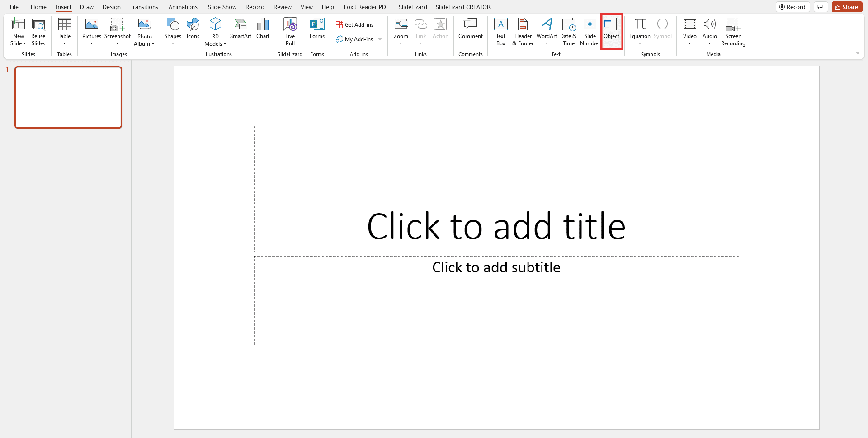Switch to the Animations tab

(x=183, y=7)
